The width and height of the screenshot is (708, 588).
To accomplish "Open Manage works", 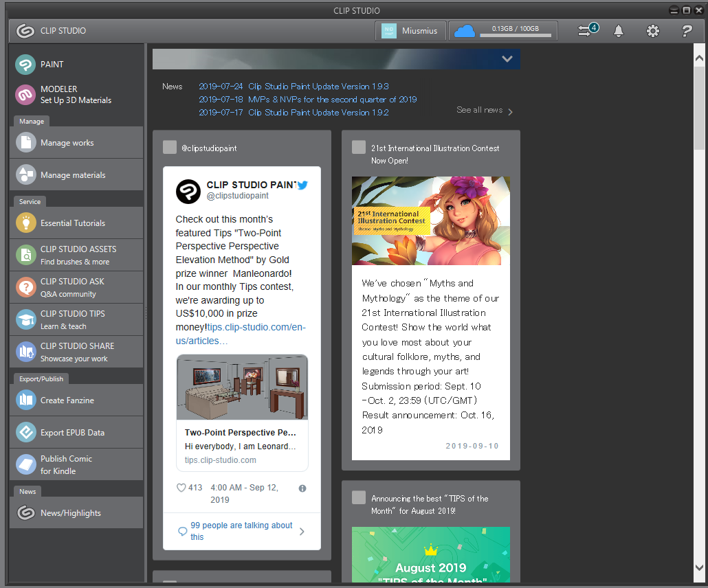I will pyautogui.click(x=76, y=143).
